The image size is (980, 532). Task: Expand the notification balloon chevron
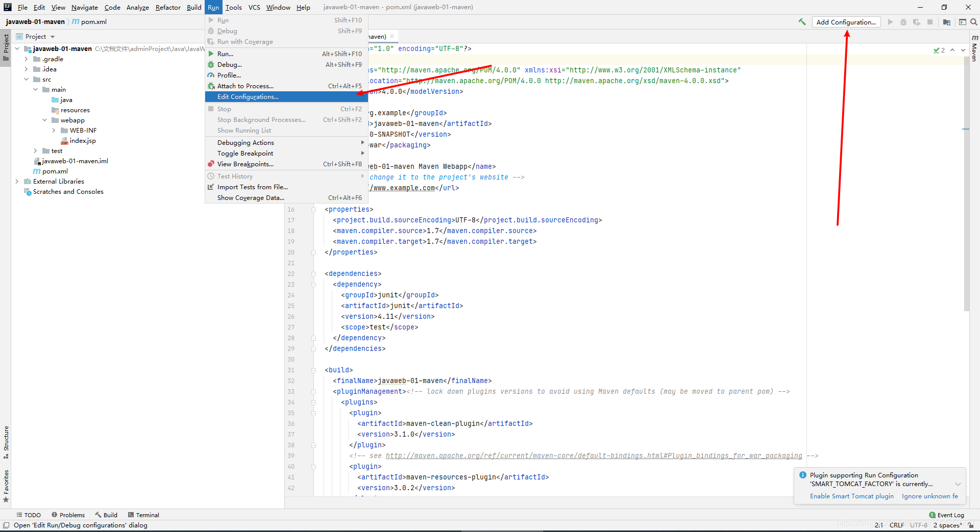(x=958, y=484)
